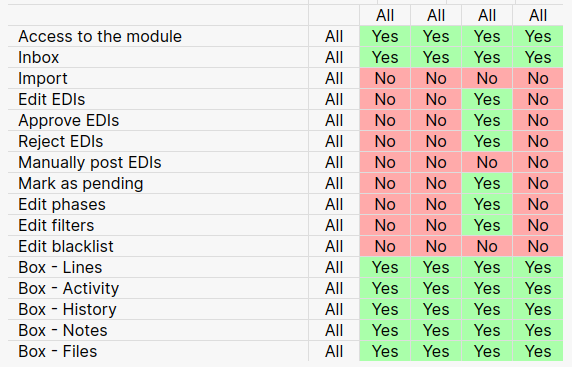Change the All scope for Edit blacklist
572x367 pixels.
click(334, 246)
